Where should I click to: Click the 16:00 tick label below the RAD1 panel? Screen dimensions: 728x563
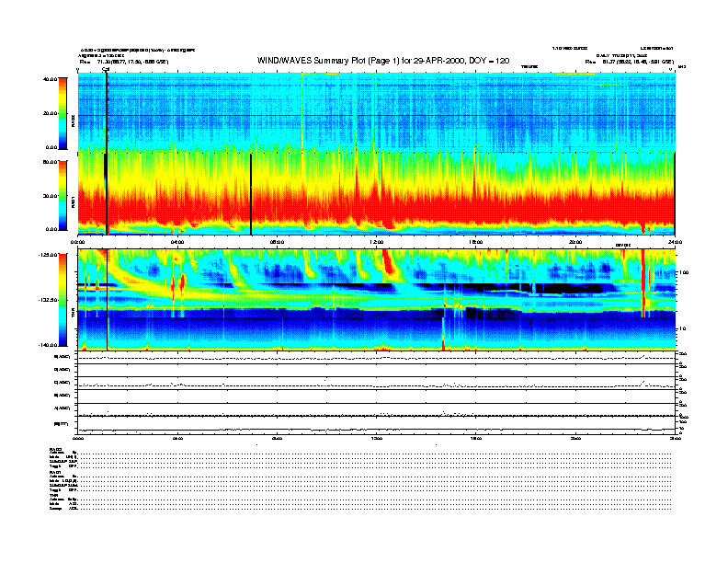point(476,242)
